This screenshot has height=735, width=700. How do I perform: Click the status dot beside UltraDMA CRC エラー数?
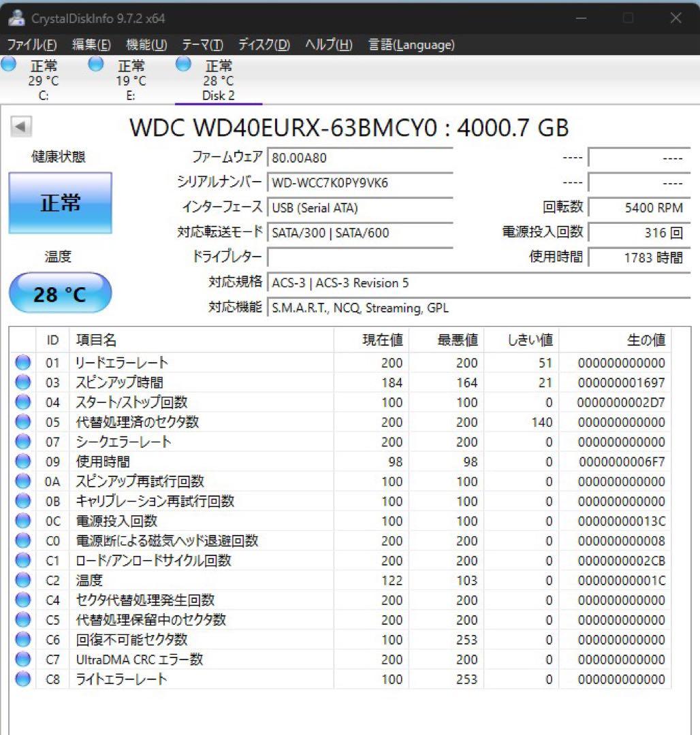tap(22, 659)
